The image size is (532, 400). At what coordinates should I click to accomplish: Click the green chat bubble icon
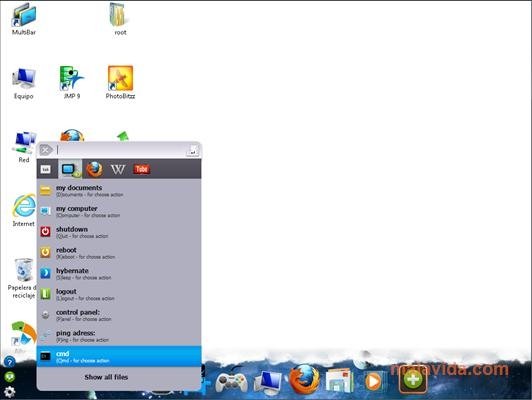point(10,377)
